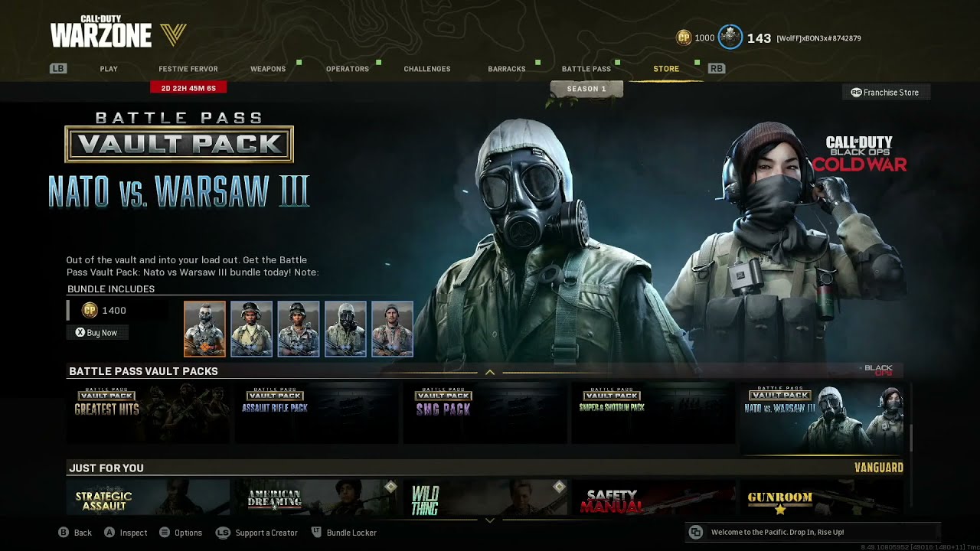Open the Safety Manual bundle
This screenshot has width=980, height=551.
pyautogui.click(x=653, y=497)
